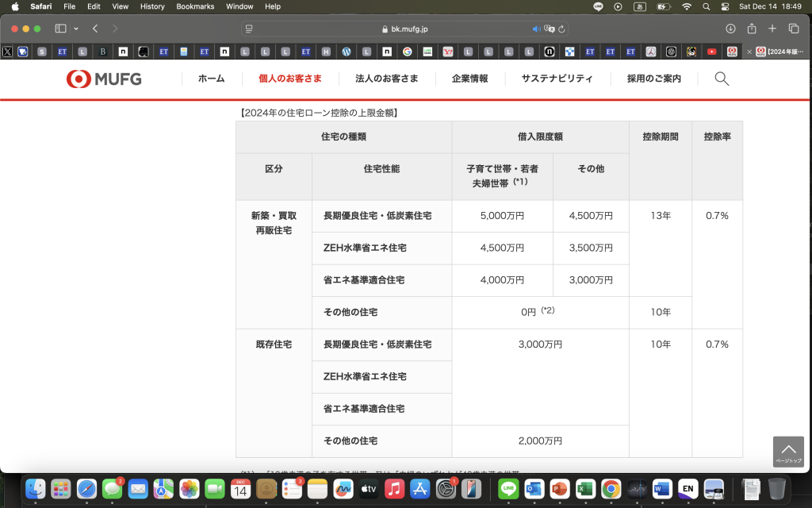This screenshot has height=508, width=812.
Task: Mute the tab audio speaker icon
Action: 537,29
